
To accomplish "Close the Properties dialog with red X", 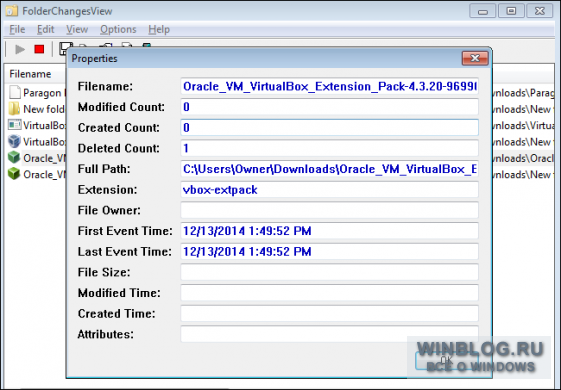I will (x=475, y=58).
